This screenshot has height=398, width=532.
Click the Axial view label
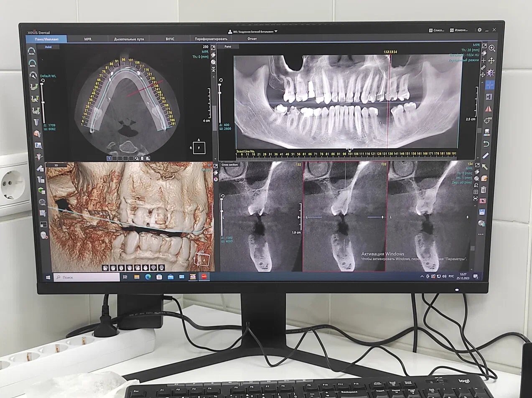tap(48, 47)
